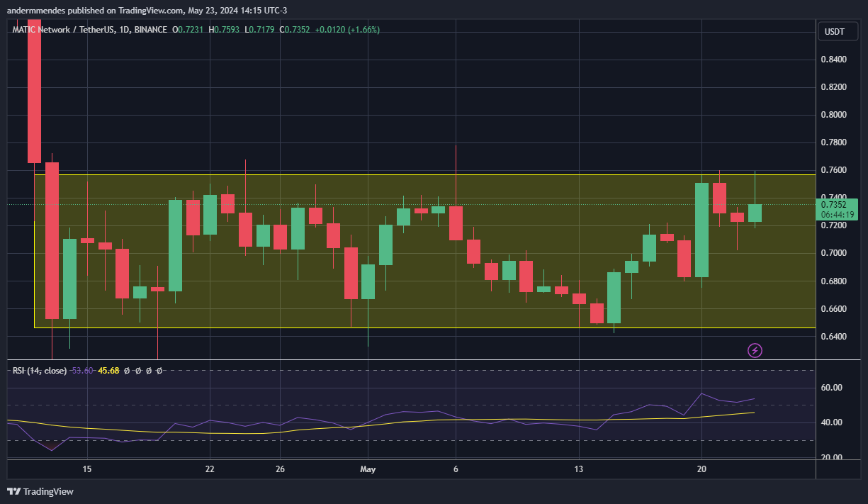The height and width of the screenshot is (504, 868).
Task: Click the +0.0120 (+1.66%) change value
Action: click(347, 30)
